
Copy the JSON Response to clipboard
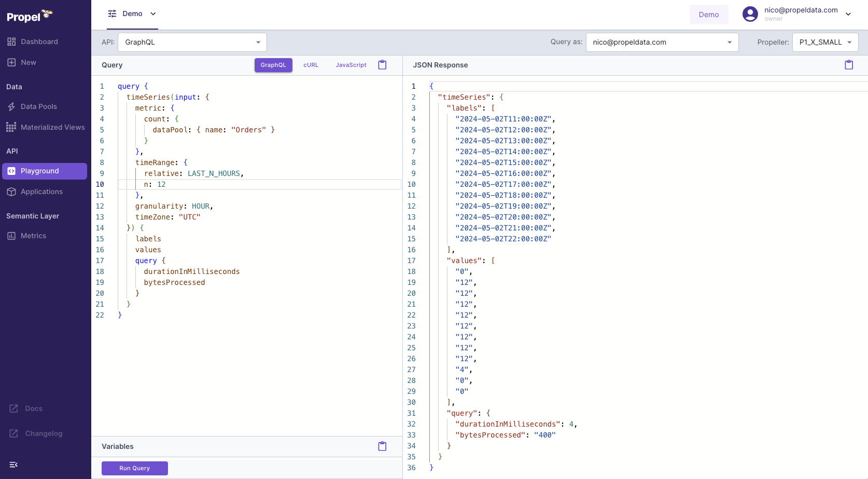(848, 64)
